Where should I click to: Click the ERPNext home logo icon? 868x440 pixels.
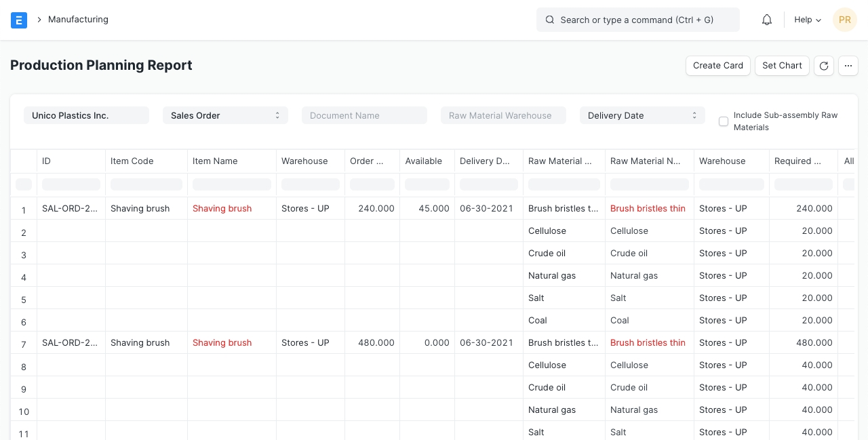(19, 20)
